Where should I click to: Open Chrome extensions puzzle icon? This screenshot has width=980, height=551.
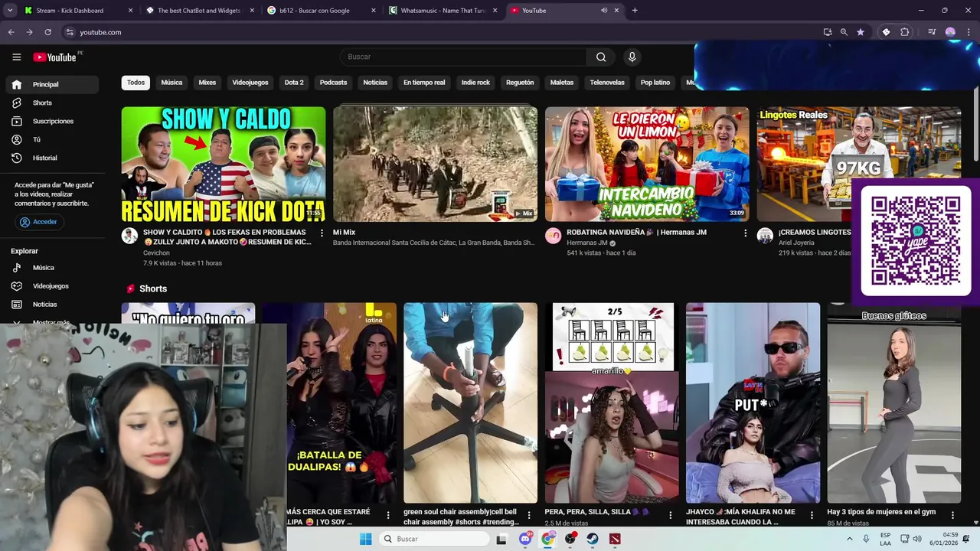pos(905,32)
